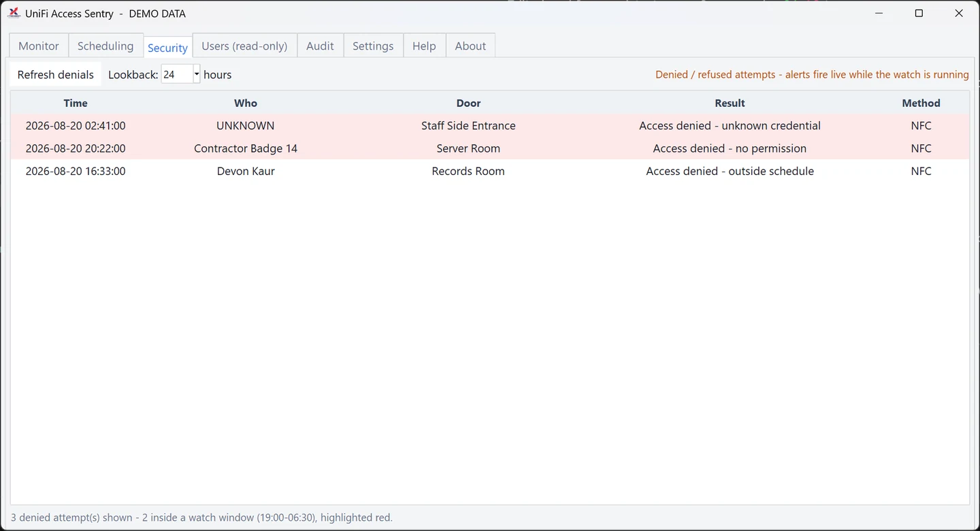The width and height of the screenshot is (980, 531).
Task: Click the Contractor Badge 14 cell
Action: 246,148
